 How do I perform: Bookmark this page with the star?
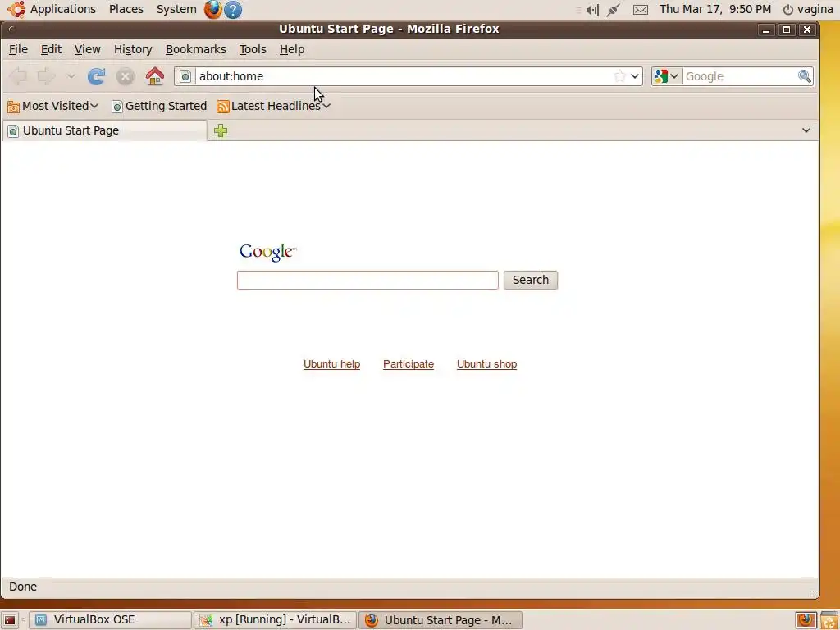click(620, 76)
